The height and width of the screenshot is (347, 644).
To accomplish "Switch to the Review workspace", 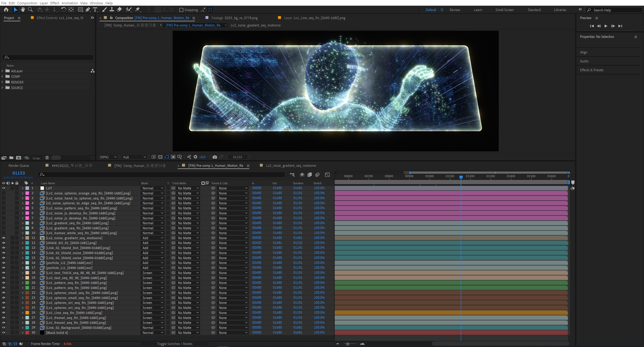I will click(x=454, y=10).
